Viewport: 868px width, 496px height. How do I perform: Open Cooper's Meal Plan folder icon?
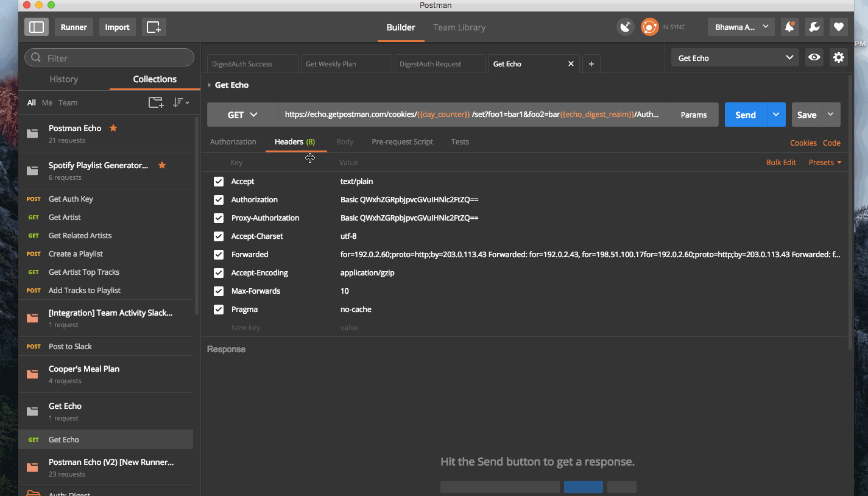coord(32,374)
